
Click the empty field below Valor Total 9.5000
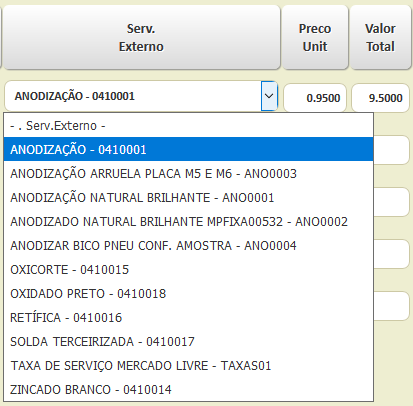click(x=391, y=150)
